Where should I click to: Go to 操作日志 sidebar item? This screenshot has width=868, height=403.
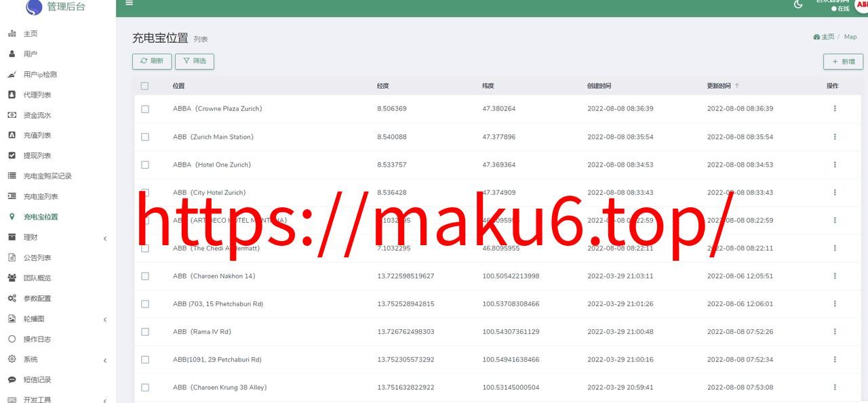(37, 339)
